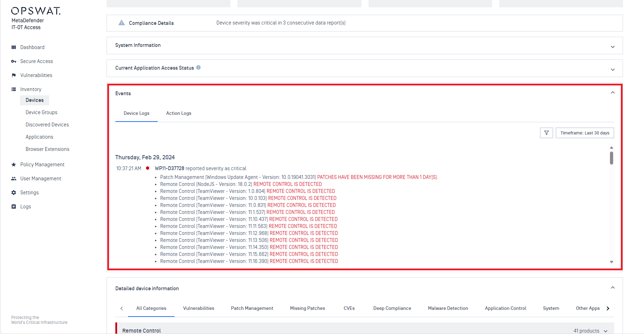
Task: Open Discovered Devices under Inventory
Action: click(x=47, y=125)
